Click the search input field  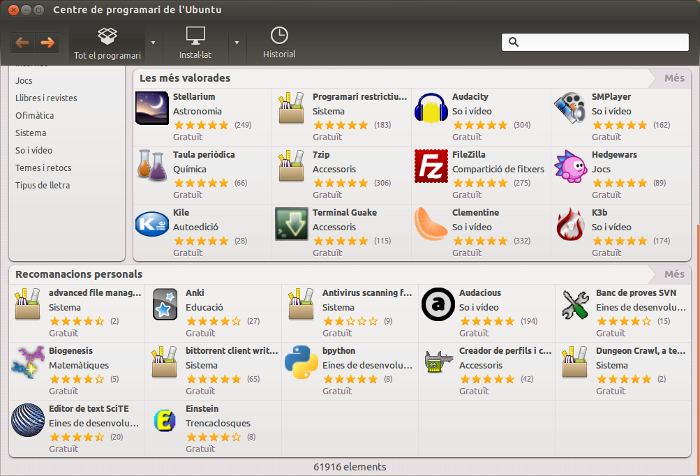[595, 42]
